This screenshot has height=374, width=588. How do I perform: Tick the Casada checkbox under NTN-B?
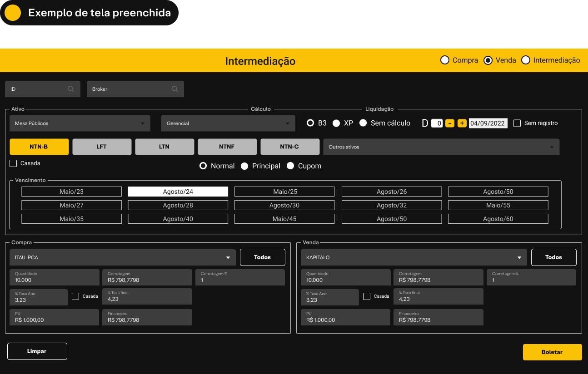[x=13, y=163]
